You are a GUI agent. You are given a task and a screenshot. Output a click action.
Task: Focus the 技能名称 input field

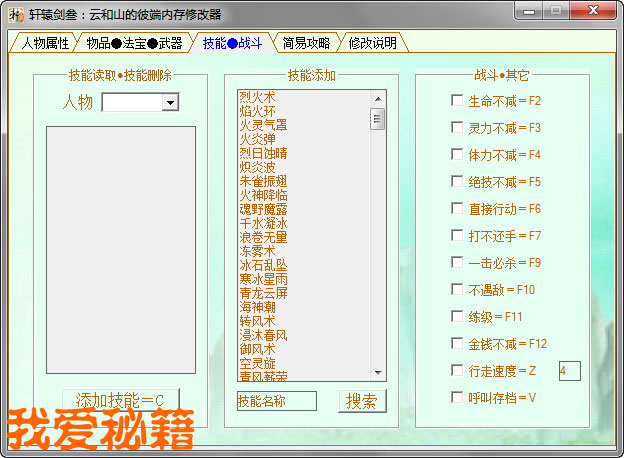click(276, 401)
